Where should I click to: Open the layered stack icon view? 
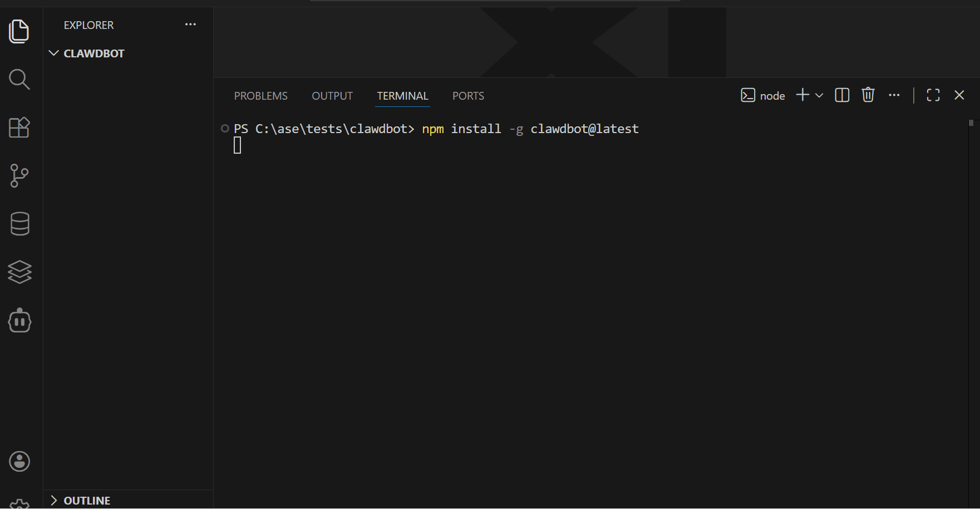19,272
